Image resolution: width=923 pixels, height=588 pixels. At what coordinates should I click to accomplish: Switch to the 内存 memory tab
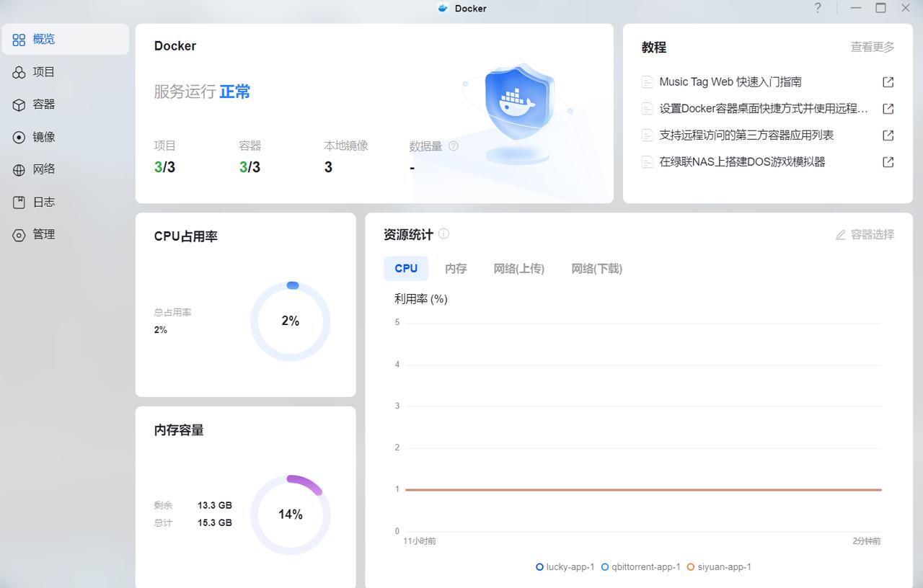[456, 268]
